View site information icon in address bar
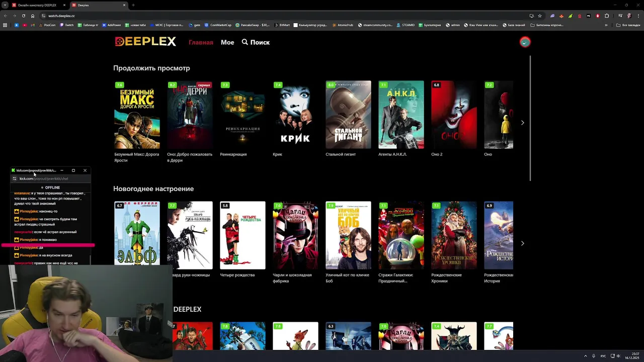Viewport: 644px width, 362px height. pyautogui.click(x=44, y=16)
